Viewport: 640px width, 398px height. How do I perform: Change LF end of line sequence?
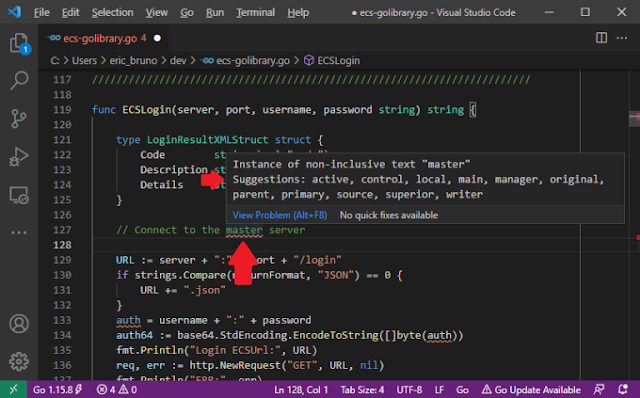[439, 390]
